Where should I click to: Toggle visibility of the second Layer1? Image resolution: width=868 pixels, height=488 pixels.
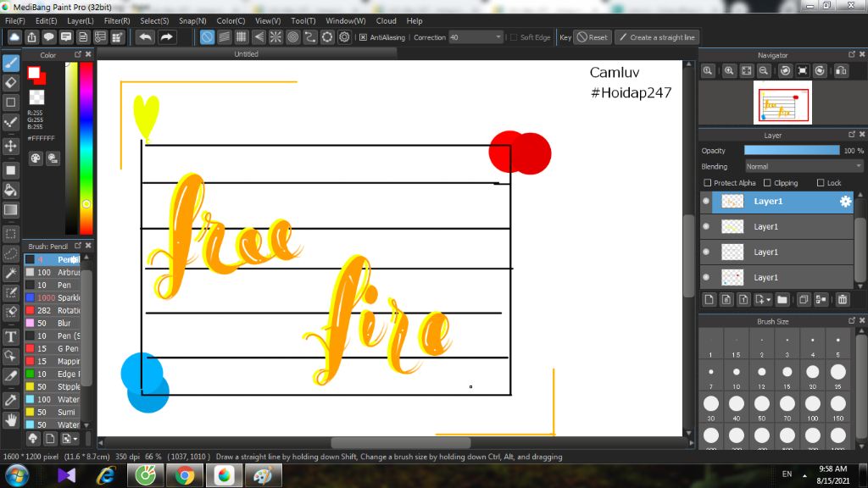pyautogui.click(x=706, y=226)
